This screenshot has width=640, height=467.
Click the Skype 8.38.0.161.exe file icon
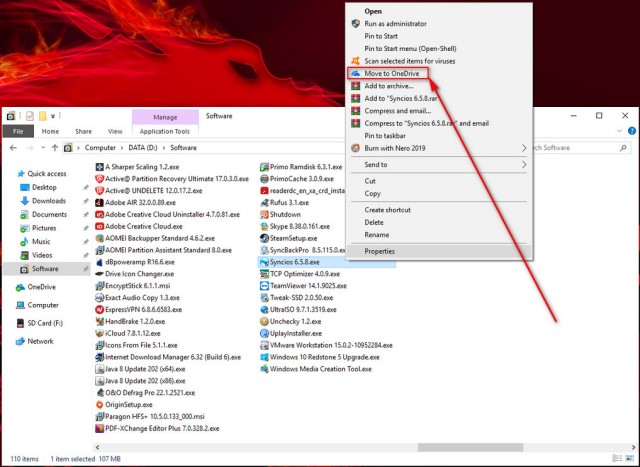click(264, 226)
